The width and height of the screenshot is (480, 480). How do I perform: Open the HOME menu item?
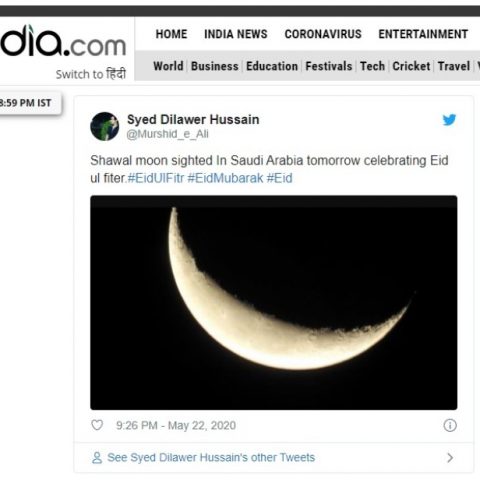[171, 34]
